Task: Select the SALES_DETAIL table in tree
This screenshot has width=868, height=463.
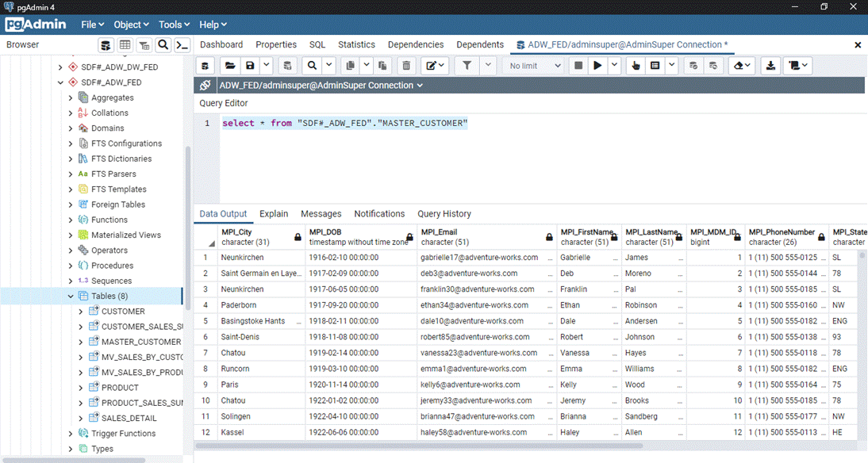Action: click(129, 419)
